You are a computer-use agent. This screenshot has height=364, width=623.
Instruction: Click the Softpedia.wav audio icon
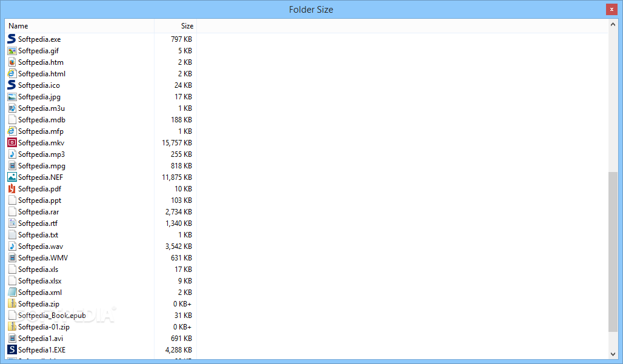pos(12,247)
